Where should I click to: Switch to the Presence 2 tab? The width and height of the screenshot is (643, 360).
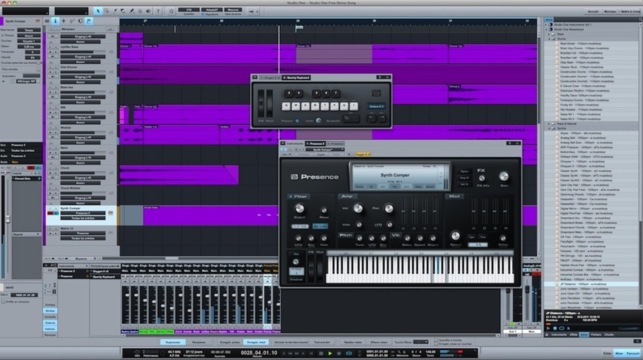(x=315, y=144)
